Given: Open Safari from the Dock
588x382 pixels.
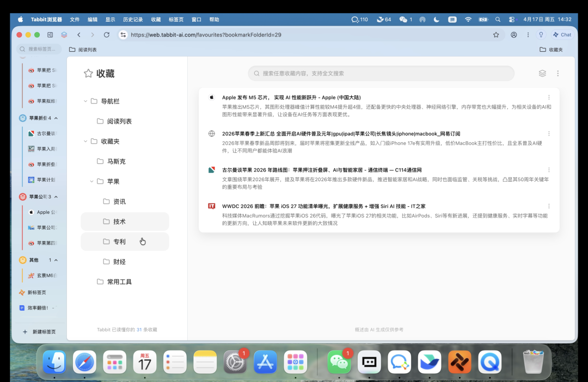Looking at the screenshot, I should pyautogui.click(x=84, y=362).
